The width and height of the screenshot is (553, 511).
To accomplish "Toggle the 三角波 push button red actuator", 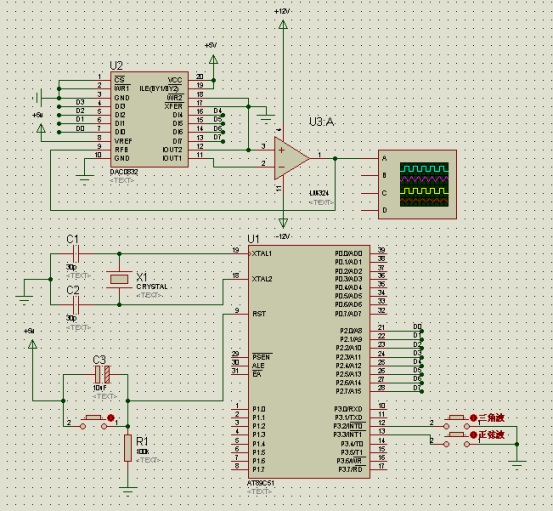I will point(473,418).
